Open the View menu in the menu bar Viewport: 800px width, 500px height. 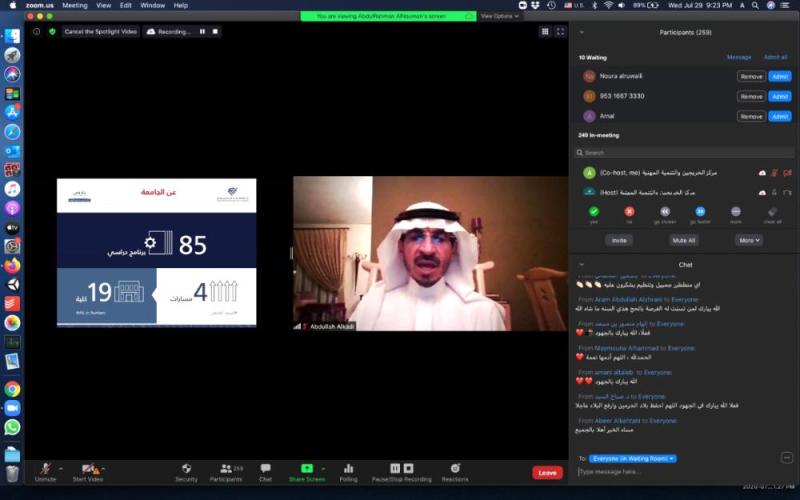point(104,5)
